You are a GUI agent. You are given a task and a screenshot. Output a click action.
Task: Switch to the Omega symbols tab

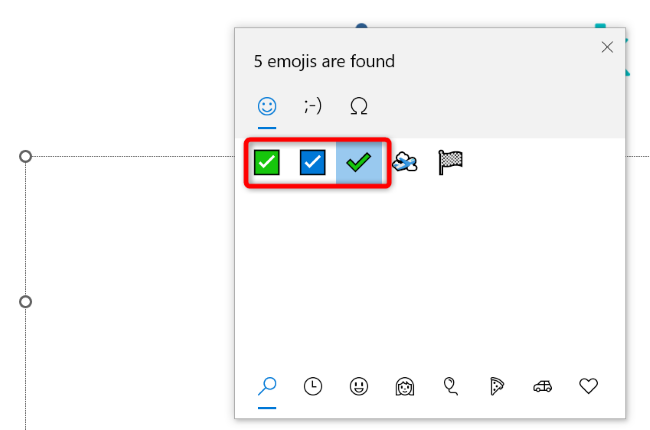358,105
